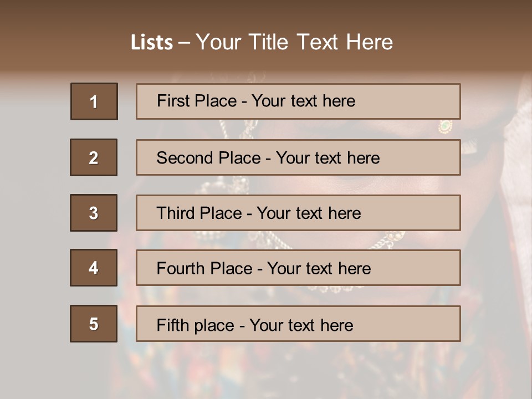Click the number 1 box

click(x=94, y=101)
